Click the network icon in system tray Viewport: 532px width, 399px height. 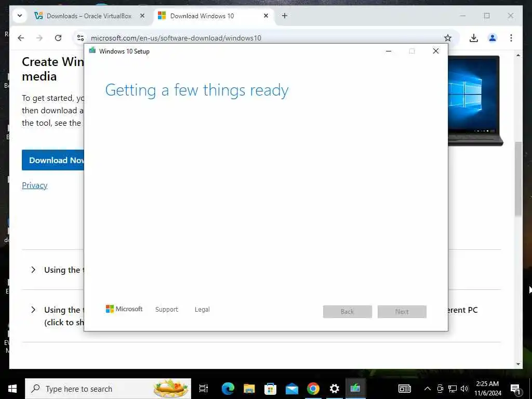(453, 389)
